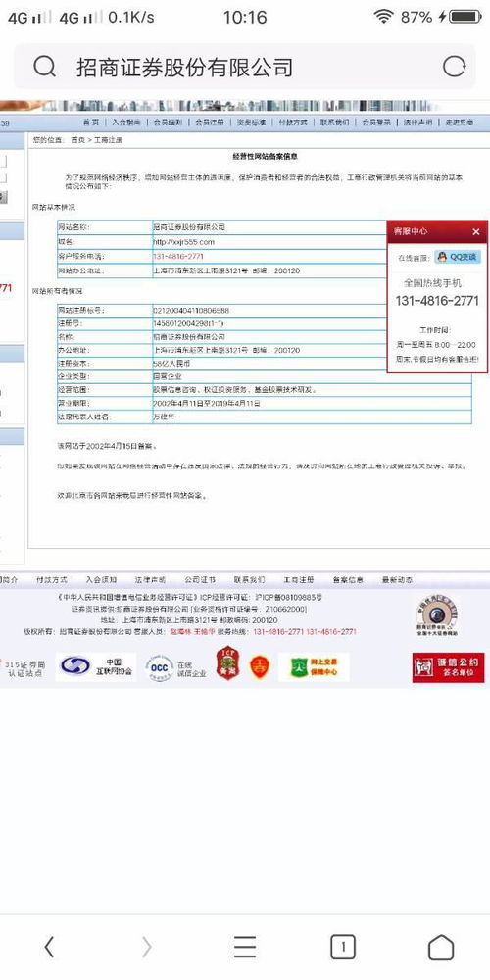Click the round red badge beside ICP shield
The height and width of the screenshot is (980, 490).
click(258, 666)
